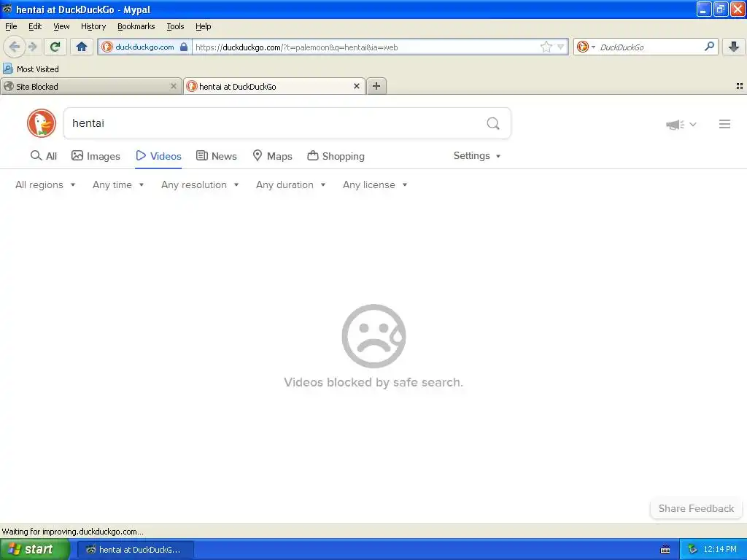747x560 pixels.
Task: Click the magnifier in browser search bar
Action: [709, 47]
